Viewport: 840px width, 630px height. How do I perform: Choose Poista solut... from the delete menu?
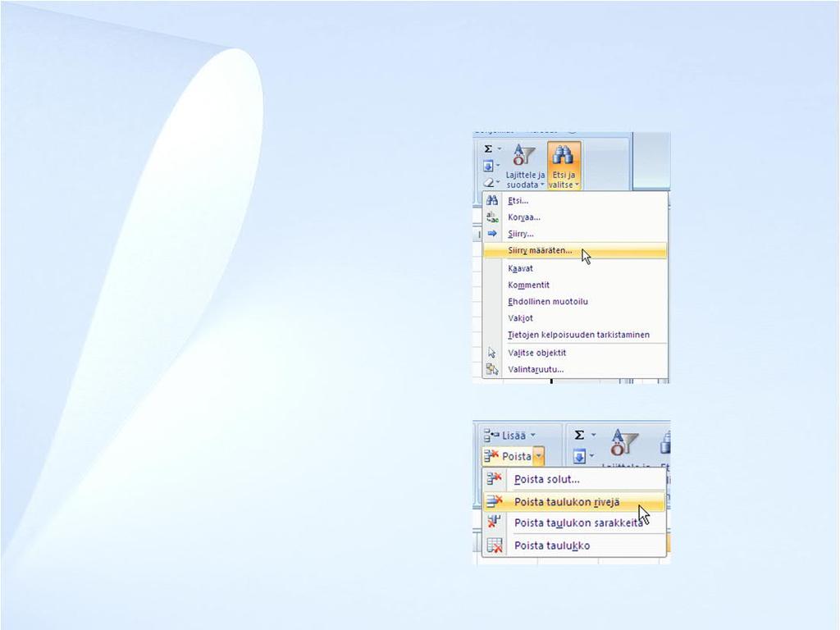click(x=574, y=479)
